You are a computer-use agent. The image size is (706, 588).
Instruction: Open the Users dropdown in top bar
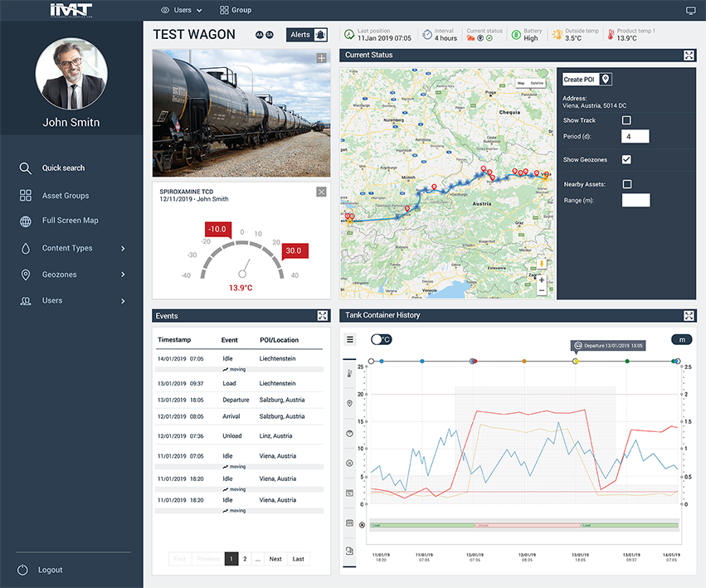(182, 10)
